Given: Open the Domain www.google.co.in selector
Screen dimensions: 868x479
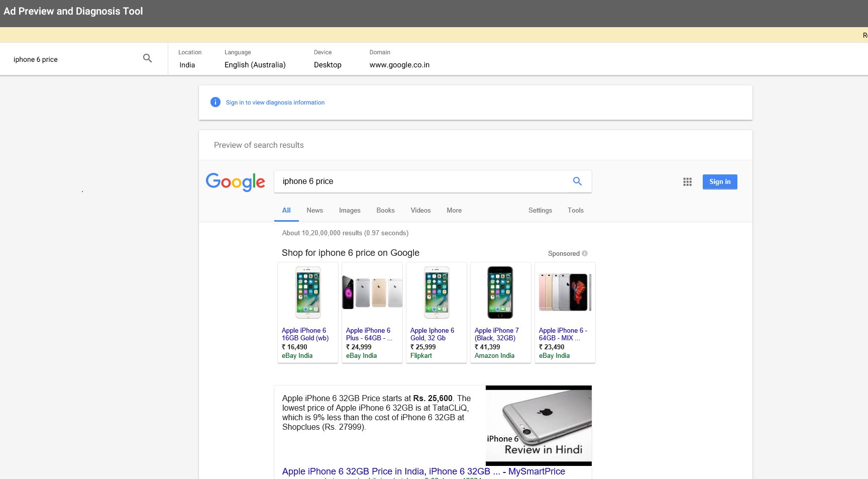Looking at the screenshot, I should [x=399, y=59].
